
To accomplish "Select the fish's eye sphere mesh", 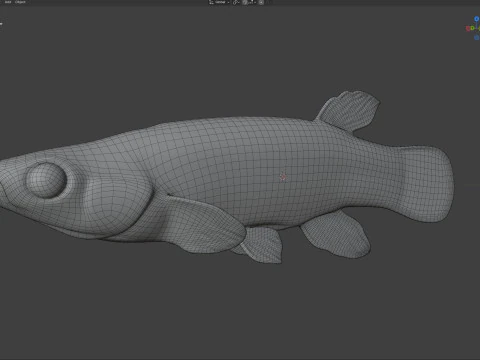I will [46, 180].
